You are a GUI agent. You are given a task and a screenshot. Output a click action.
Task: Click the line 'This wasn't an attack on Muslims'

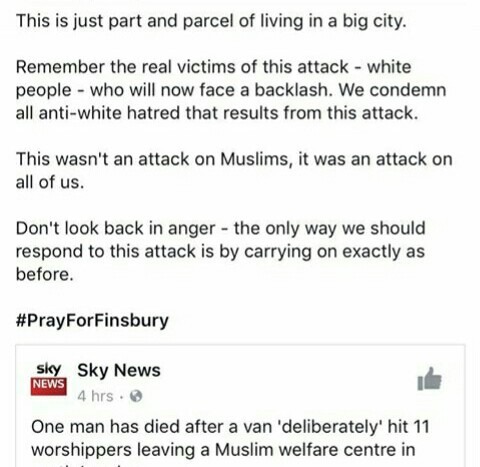pos(234,159)
